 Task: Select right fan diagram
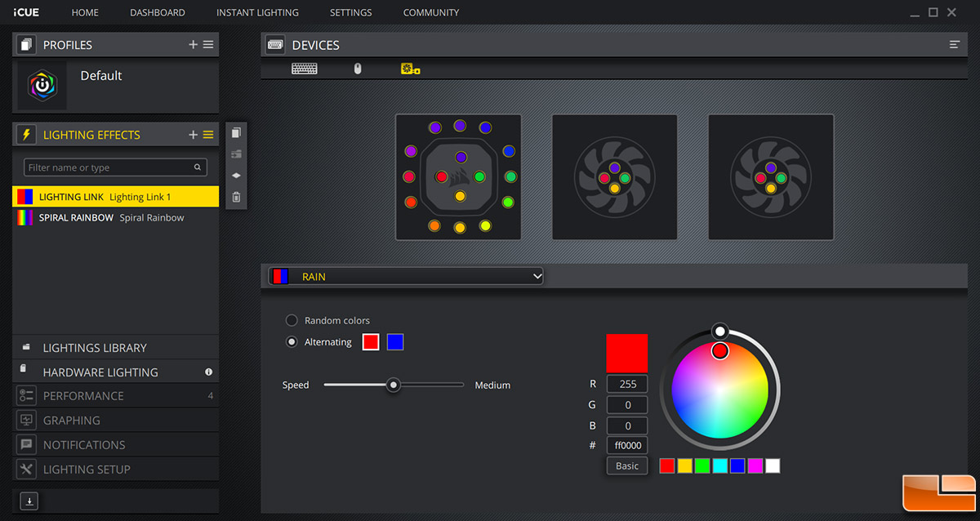coord(771,177)
